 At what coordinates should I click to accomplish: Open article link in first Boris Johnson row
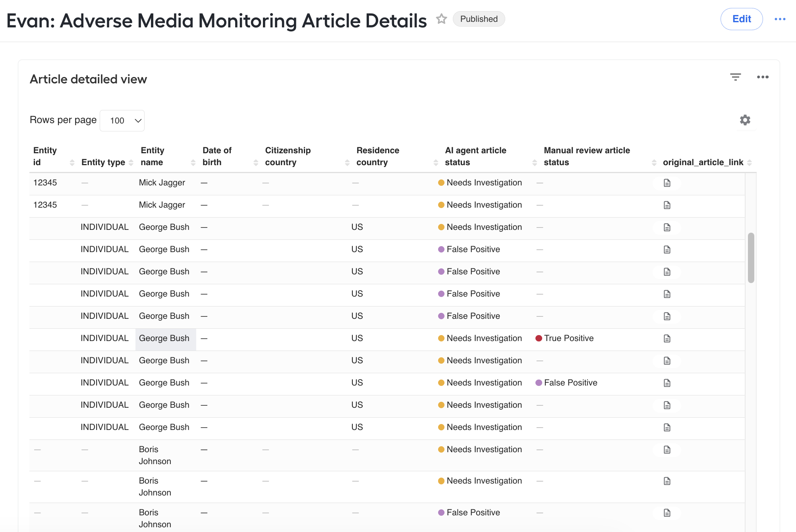pyautogui.click(x=667, y=450)
